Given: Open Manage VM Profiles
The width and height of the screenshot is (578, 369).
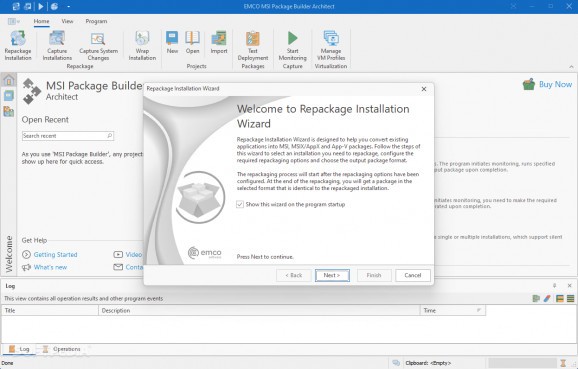Looking at the screenshot, I should coord(331,46).
